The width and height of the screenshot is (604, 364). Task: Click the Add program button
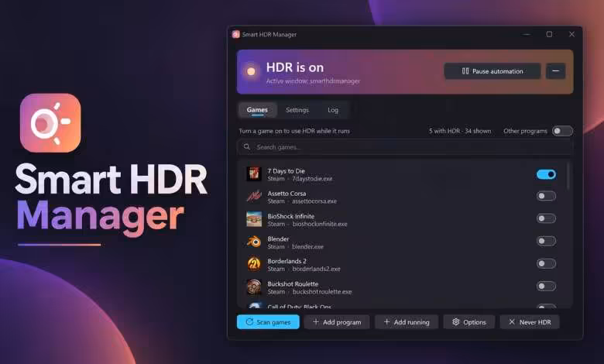coord(337,322)
